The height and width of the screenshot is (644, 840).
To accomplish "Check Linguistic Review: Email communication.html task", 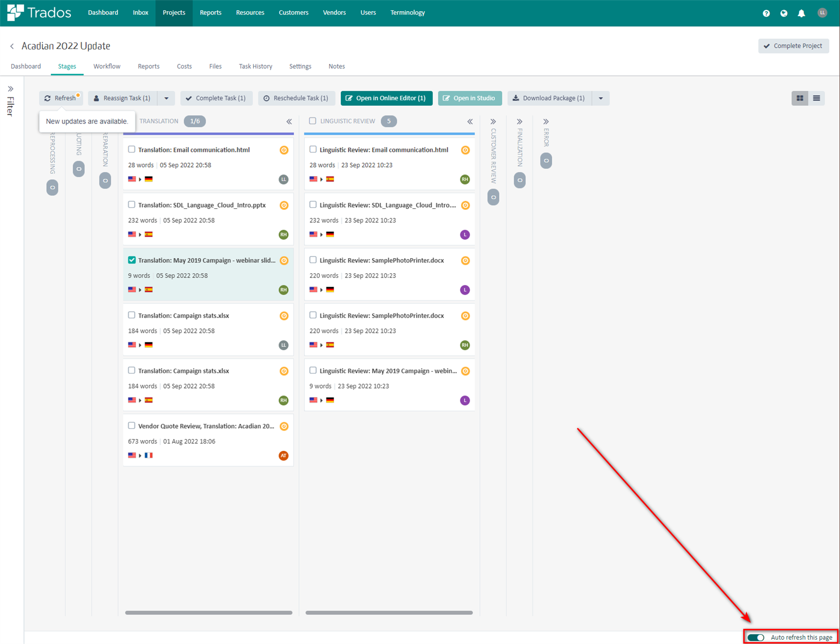I will coord(313,150).
